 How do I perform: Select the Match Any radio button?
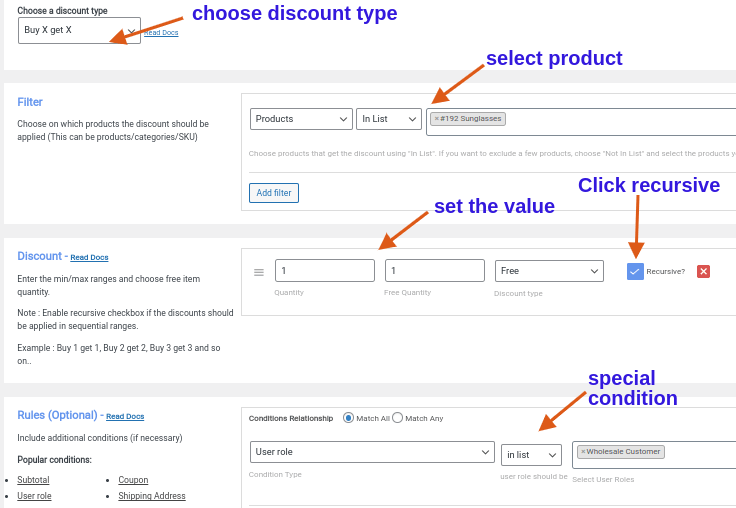[397, 418]
